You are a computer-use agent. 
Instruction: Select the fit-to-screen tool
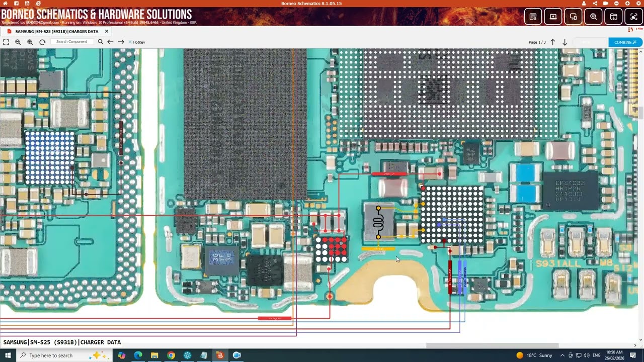(x=6, y=42)
